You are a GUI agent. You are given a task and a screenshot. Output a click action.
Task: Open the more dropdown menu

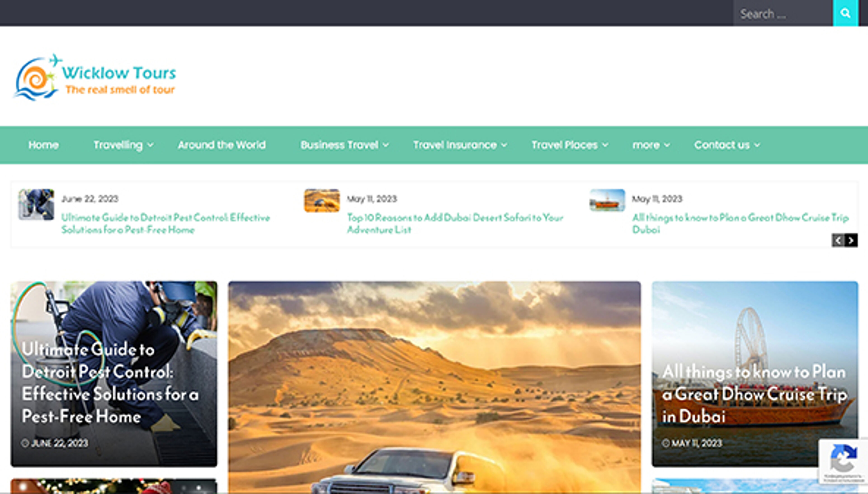point(646,145)
